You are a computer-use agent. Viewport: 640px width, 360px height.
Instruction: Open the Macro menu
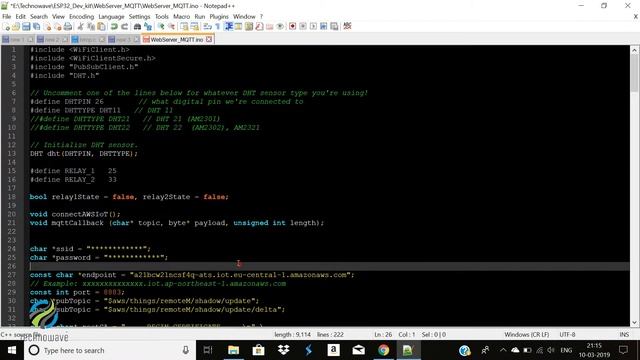[181, 16]
